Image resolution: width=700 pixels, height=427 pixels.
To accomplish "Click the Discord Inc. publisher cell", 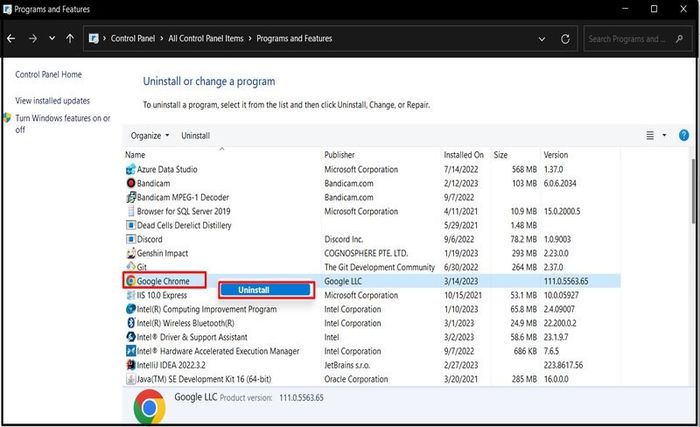I will [x=344, y=239].
